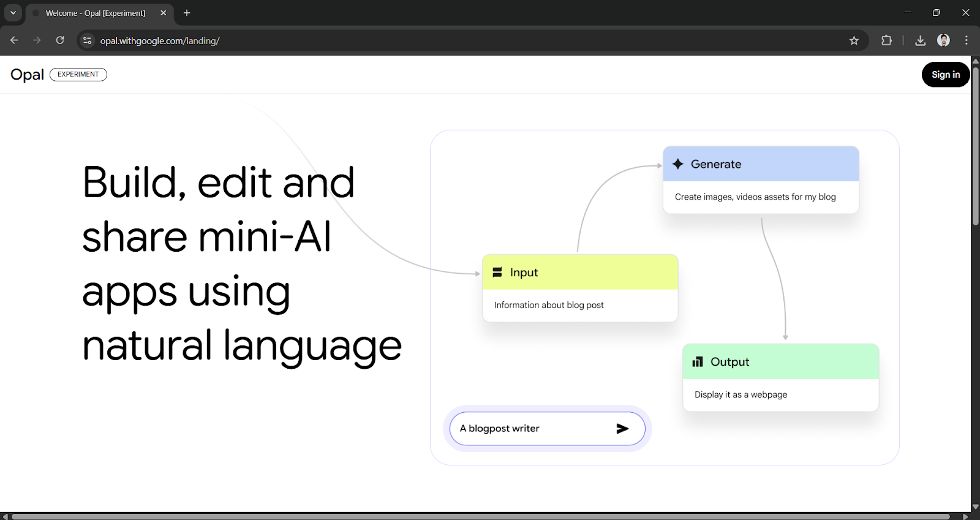Click the browser back arrow
The image size is (980, 520).
coord(14,40)
